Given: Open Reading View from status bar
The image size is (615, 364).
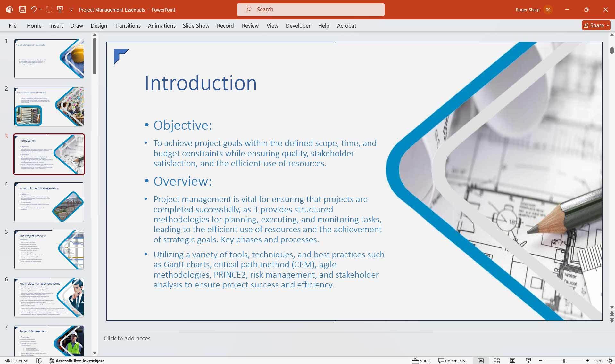Looking at the screenshot, I should 512,361.
